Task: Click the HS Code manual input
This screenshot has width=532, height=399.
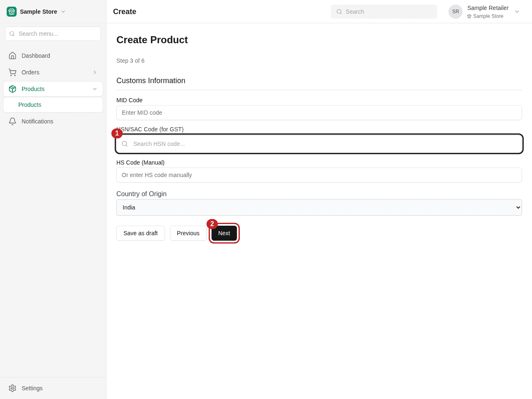Action: tap(319, 175)
